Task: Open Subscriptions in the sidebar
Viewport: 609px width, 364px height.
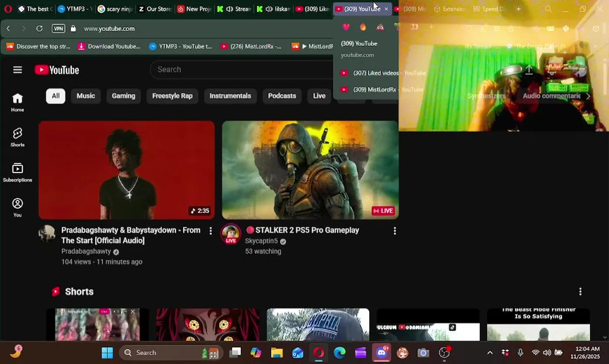Action: pyautogui.click(x=18, y=172)
